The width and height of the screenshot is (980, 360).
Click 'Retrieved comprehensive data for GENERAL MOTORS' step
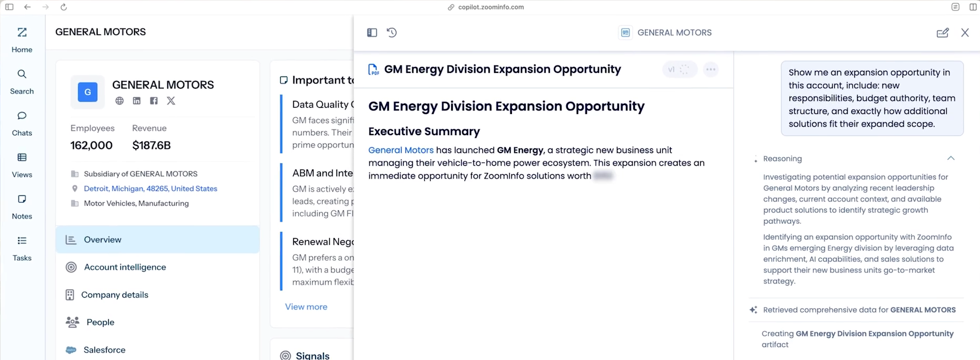[859, 310]
